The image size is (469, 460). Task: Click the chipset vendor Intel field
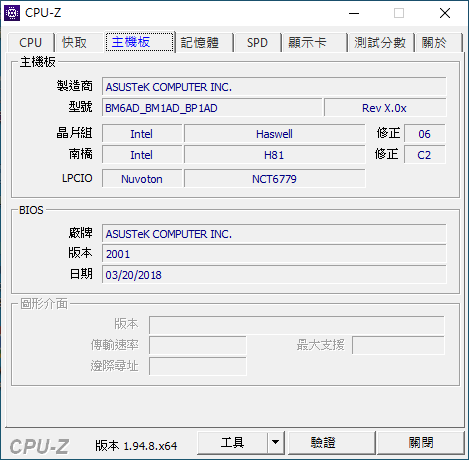tap(142, 134)
